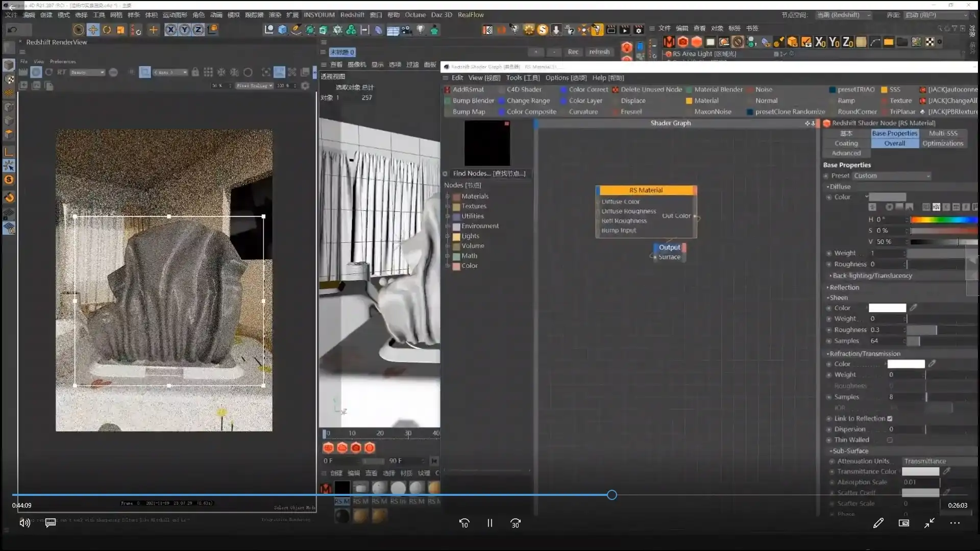This screenshot has height=551, width=980.
Task: Open the Tools menu in Shader Graph
Action: [x=522, y=78]
